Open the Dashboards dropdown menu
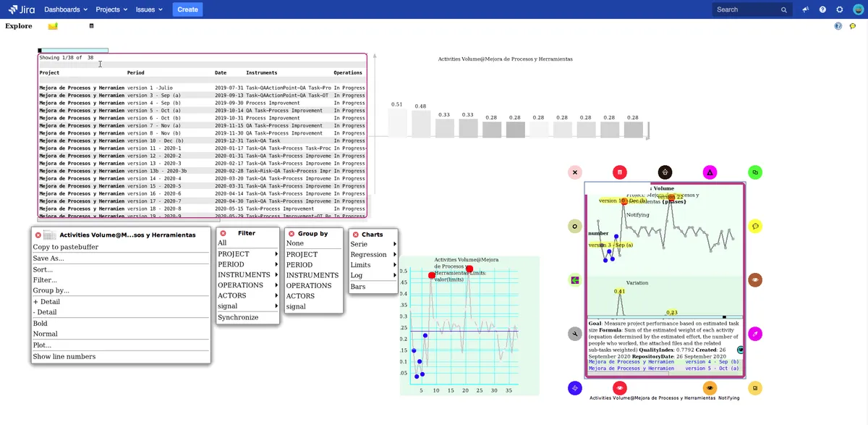This screenshot has height=425, width=868. [66, 9]
